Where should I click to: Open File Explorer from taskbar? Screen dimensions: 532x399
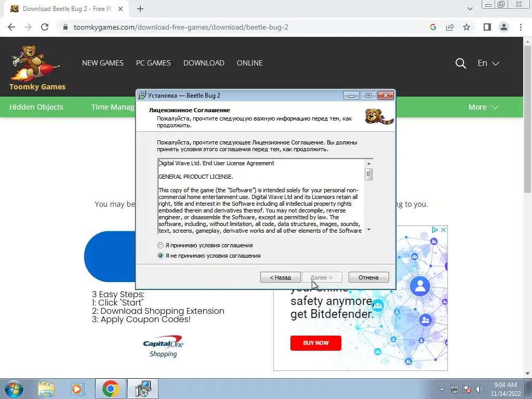46,389
